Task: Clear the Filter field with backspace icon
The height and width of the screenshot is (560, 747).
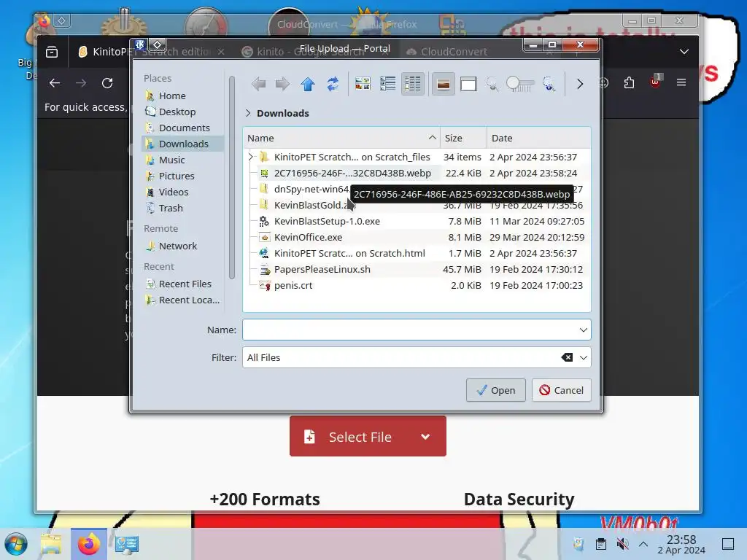Action: click(x=567, y=357)
